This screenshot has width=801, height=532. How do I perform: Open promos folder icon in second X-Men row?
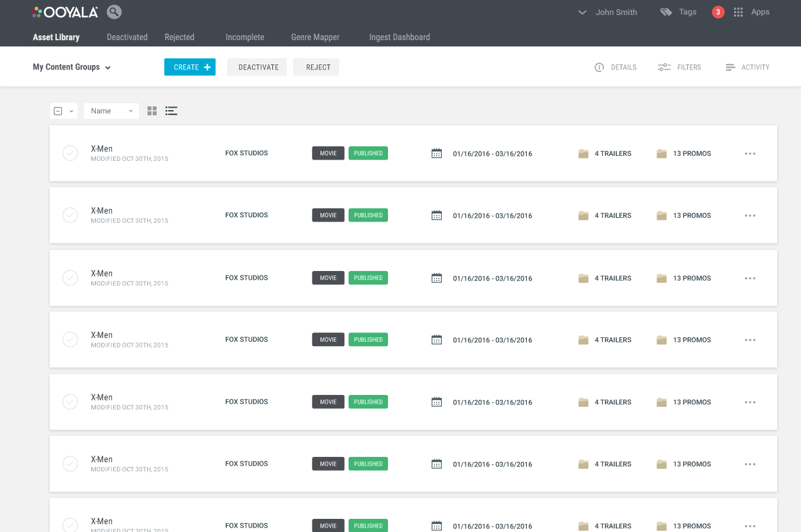[x=661, y=215]
